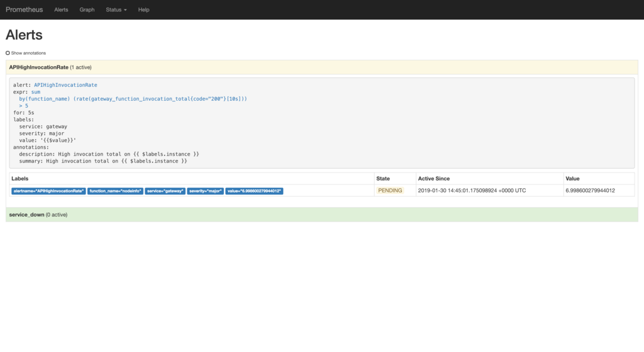Click the service="gateway" label badge
This screenshot has height=352, width=644.
[x=165, y=191]
